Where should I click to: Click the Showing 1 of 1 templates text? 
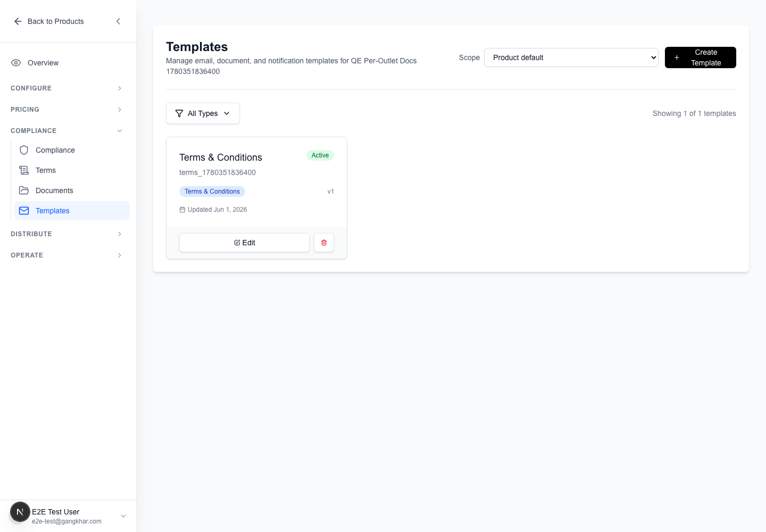point(694,113)
